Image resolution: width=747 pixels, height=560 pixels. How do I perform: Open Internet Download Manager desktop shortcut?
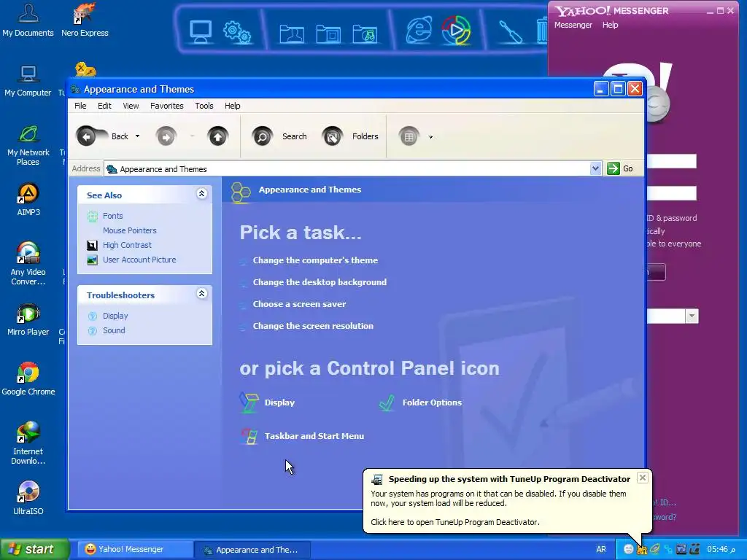[28, 443]
